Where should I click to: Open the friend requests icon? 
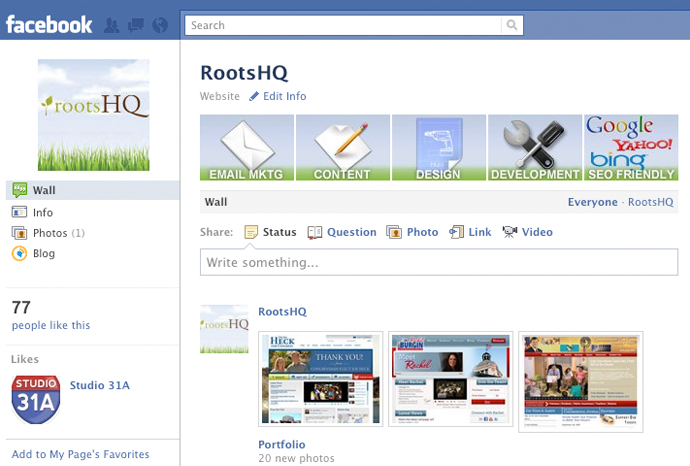click(111, 26)
